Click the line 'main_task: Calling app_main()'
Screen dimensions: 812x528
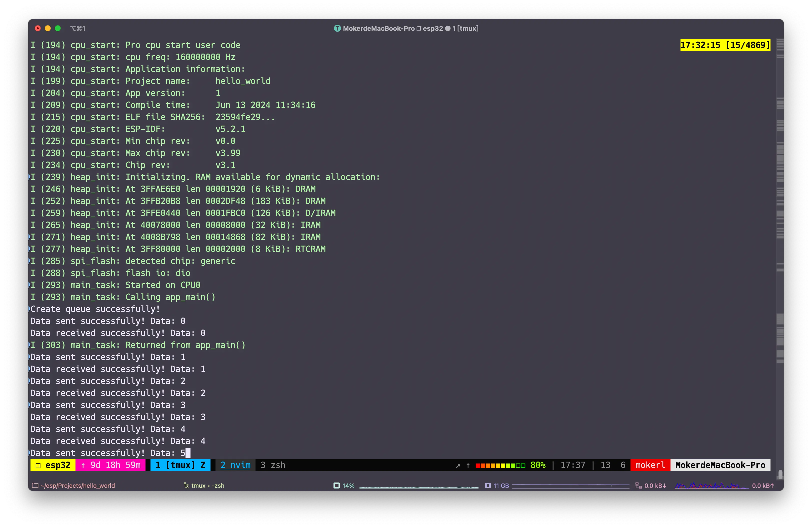point(123,297)
